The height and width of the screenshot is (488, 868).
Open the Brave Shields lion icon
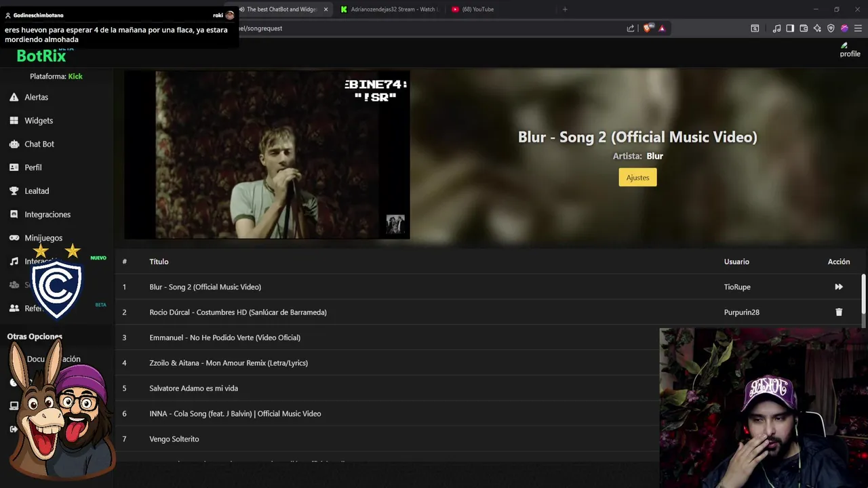[x=648, y=28]
